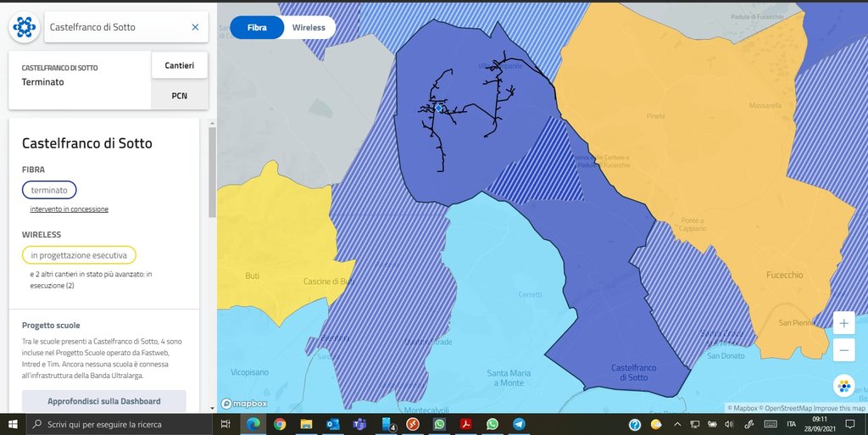Open Outlook from the taskbar
The image size is (868, 435).
click(331, 424)
